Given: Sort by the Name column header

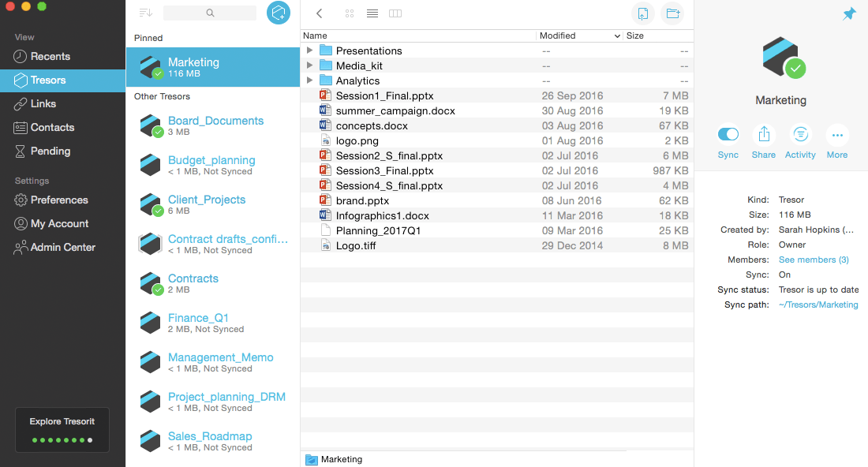Looking at the screenshot, I should [419, 35].
